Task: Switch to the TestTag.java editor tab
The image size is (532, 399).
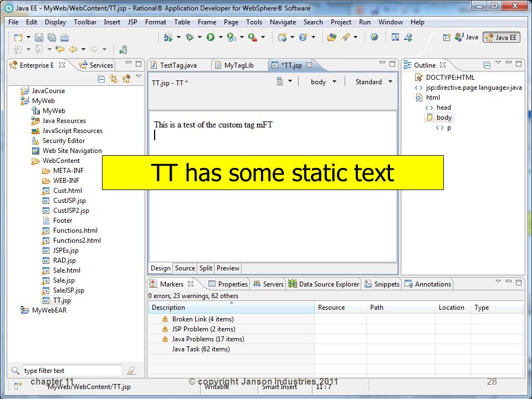Action: tap(178, 65)
